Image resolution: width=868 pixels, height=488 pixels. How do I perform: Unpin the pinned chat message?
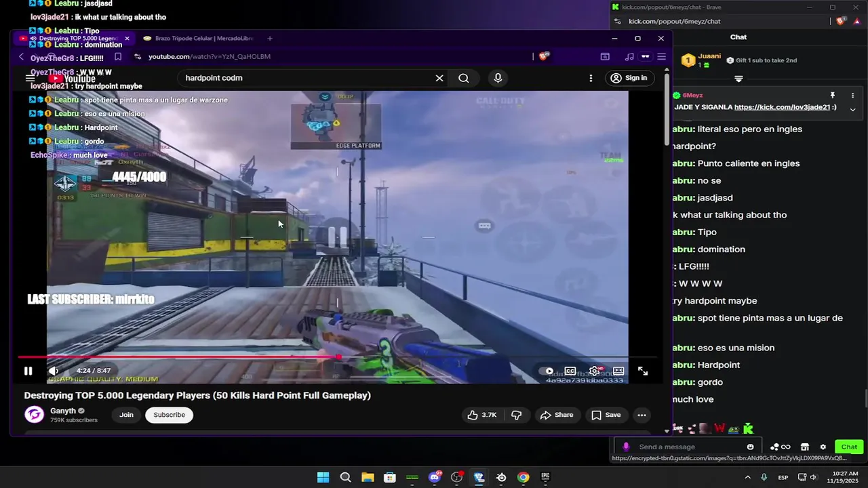(832, 96)
